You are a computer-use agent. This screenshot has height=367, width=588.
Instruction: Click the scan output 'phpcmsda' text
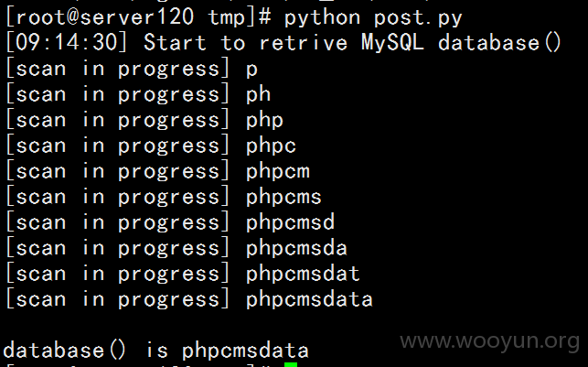click(296, 248)
